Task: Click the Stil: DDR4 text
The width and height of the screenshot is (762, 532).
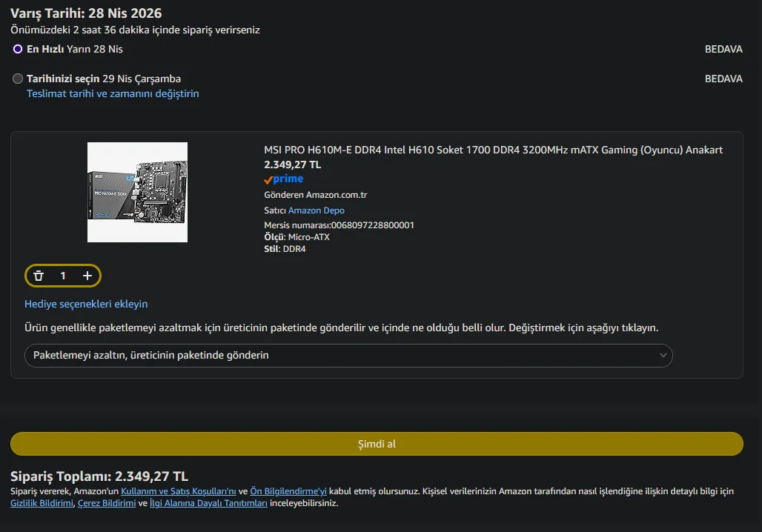Action: [285, 249]
